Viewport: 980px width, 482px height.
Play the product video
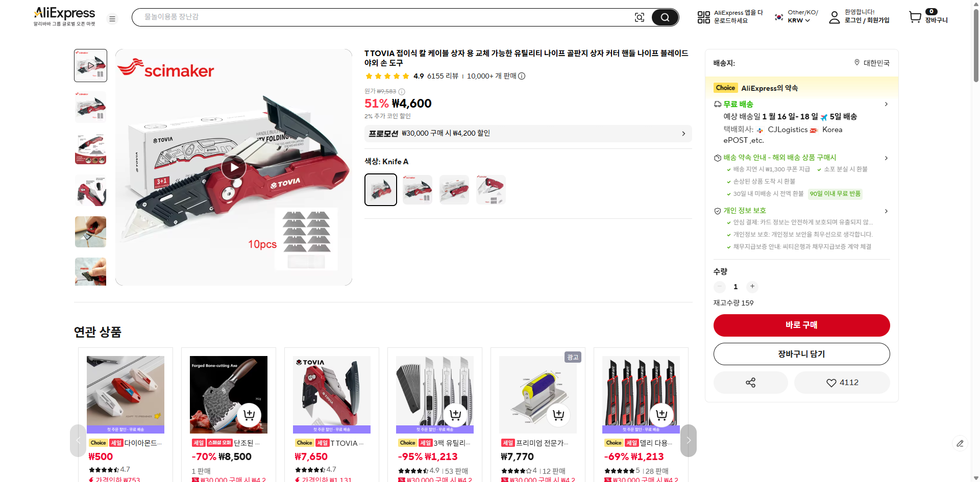(x=234, y=167)
